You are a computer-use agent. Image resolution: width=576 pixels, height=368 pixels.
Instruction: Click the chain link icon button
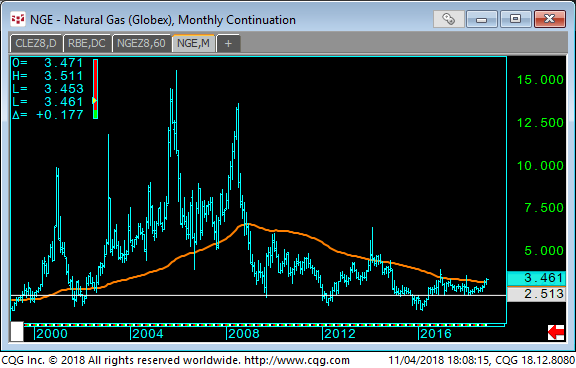[449, 19]
